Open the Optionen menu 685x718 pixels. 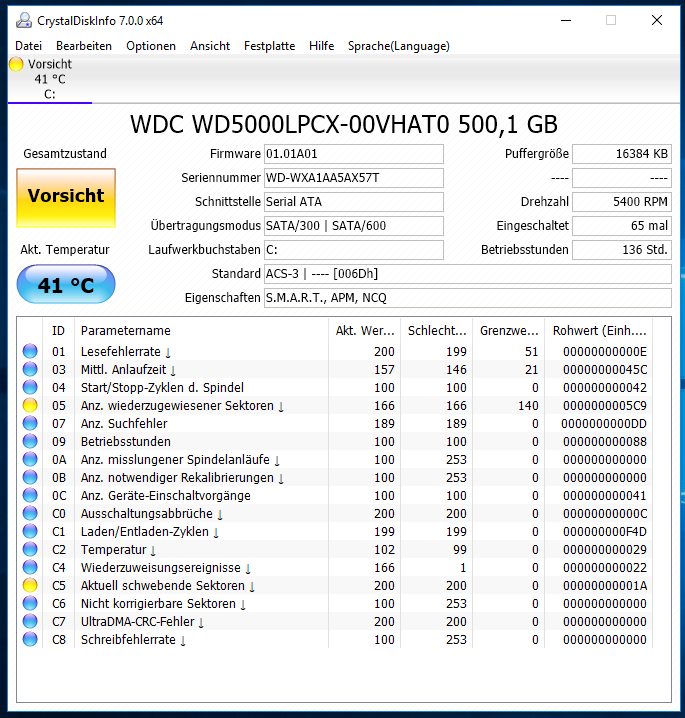pyautogui.click(x=151, y=46)
